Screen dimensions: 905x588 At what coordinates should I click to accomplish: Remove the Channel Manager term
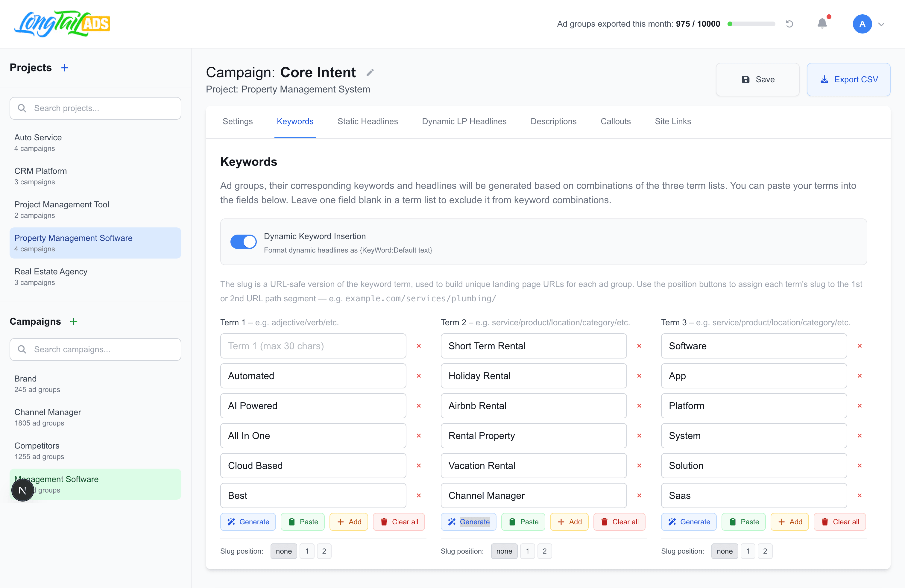(639, 496)
